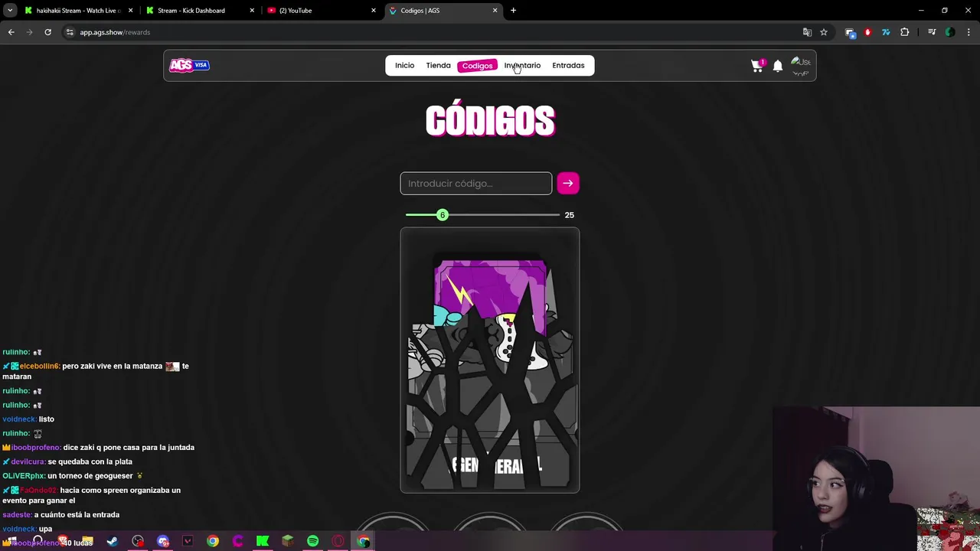Viewport: 980px width, 551px height.
Task: Open the Chrome profile avatar
Action: [949, 32]
